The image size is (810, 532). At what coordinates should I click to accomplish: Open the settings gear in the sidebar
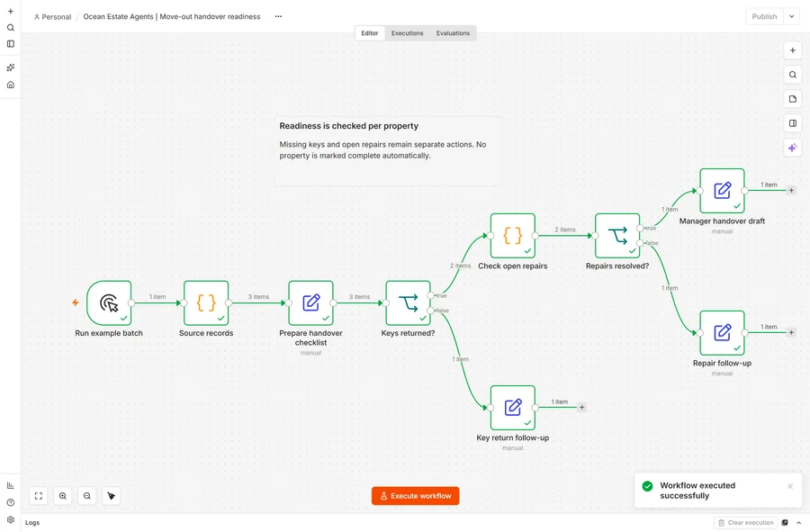tap(10, 519)
